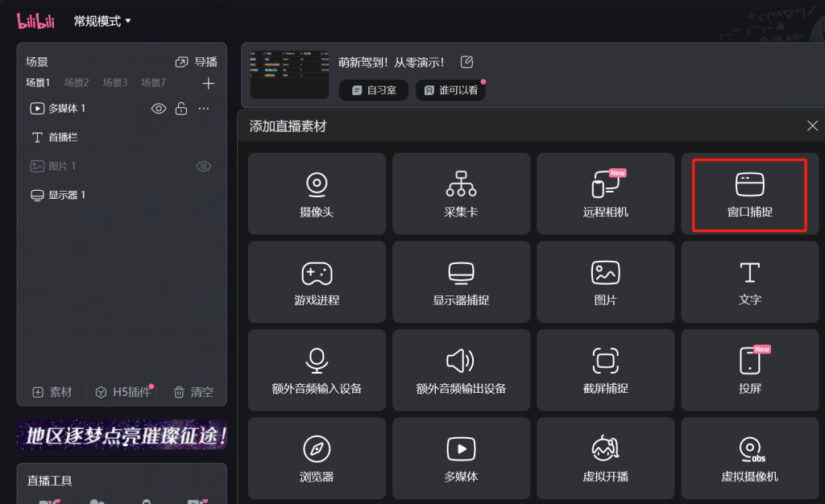The image size is (825, 504).
Task: Click the 清空 clear button
Action: [x=194, y=392]
